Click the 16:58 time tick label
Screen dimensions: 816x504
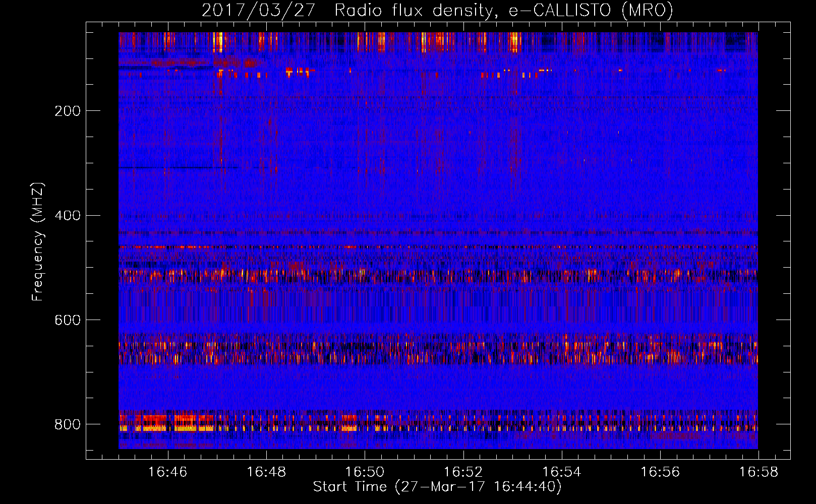(x=759, y=472)
